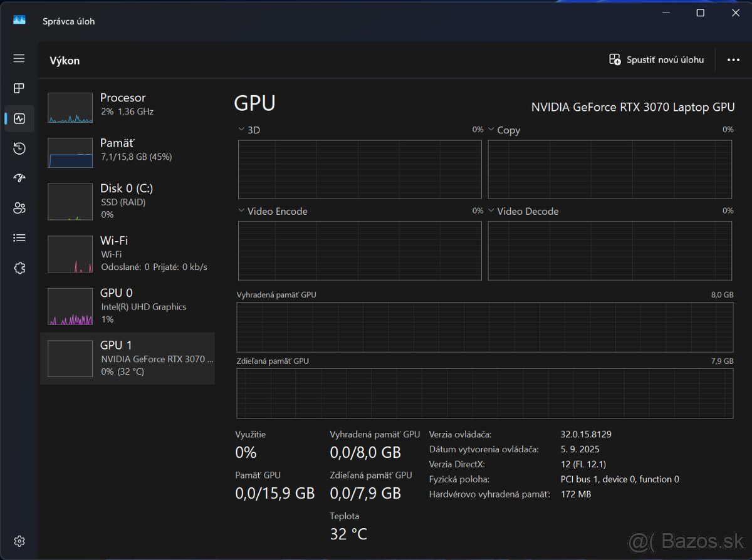Expand the Video Encode engine dropdown
This screenshot has height=560, width=752.
pyautogui.click(x=241, y=211)
